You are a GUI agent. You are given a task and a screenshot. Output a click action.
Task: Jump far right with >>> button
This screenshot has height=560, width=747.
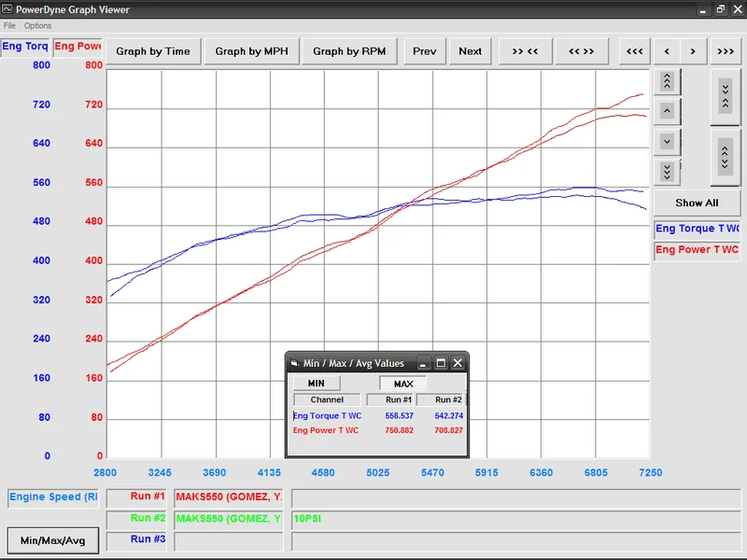click(726, 51)
